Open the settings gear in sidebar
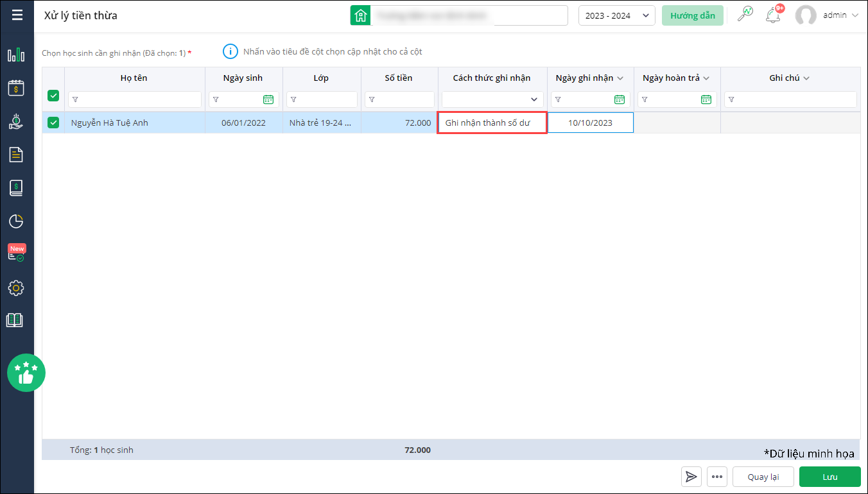This screenshot has height=494, width=868. click(16, 288)
